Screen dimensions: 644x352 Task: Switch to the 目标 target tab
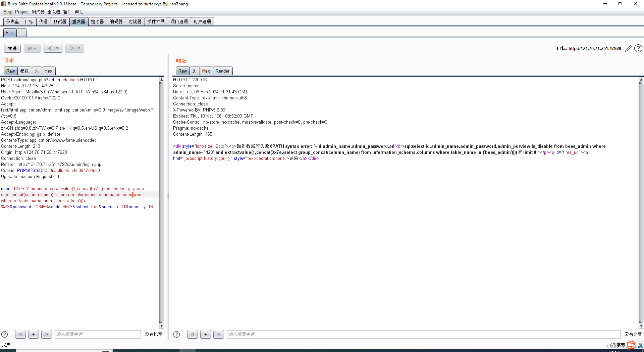tap(29, 21)
